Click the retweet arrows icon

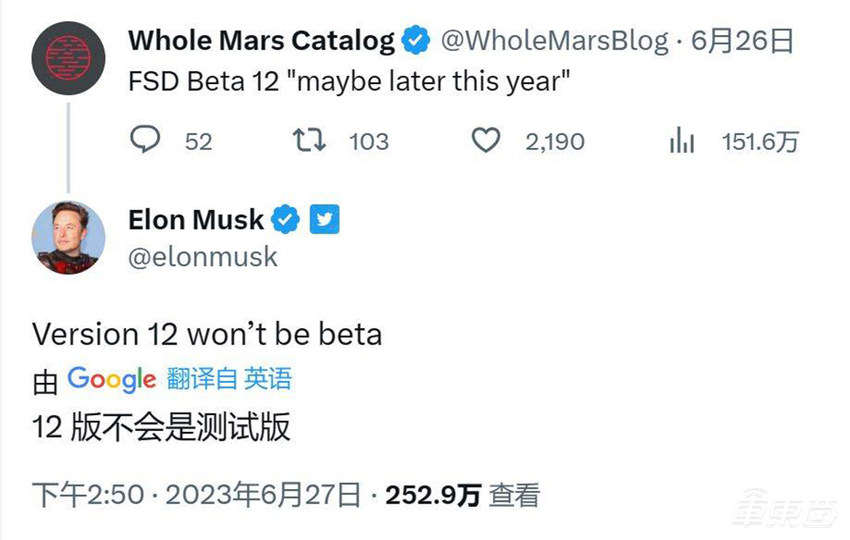312,140
